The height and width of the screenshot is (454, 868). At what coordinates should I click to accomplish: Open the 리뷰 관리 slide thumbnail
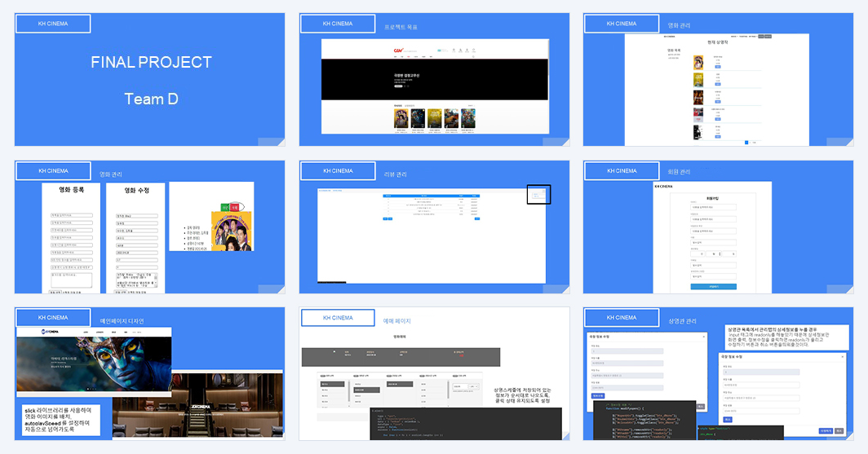coord(434,227)
